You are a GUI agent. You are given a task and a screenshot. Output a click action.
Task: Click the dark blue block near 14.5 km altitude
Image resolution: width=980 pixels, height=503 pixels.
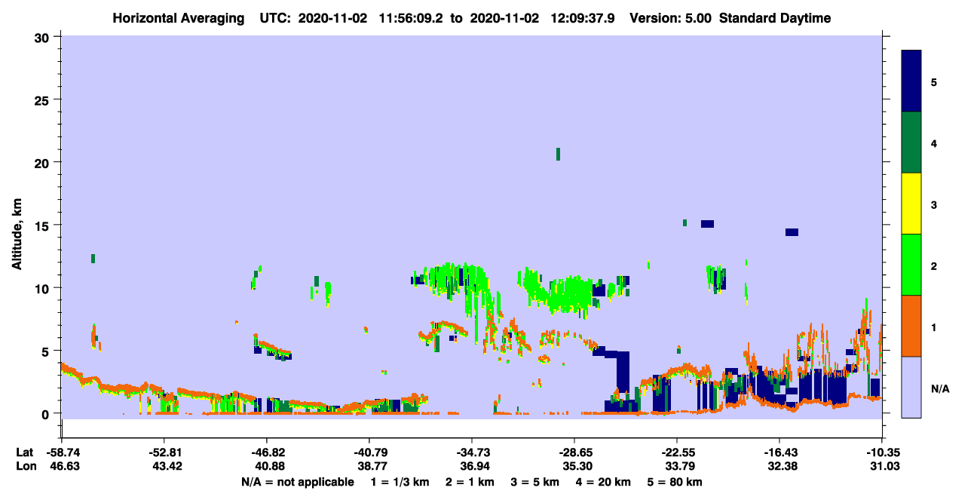tap(792, 232)
